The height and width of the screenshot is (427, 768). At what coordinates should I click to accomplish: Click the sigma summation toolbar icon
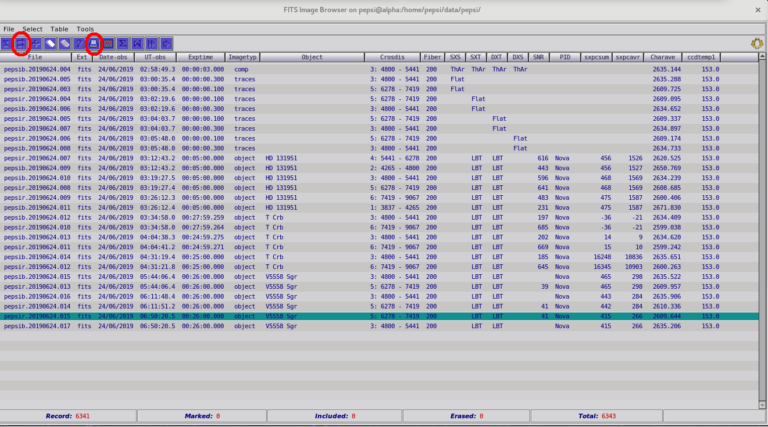122,44
